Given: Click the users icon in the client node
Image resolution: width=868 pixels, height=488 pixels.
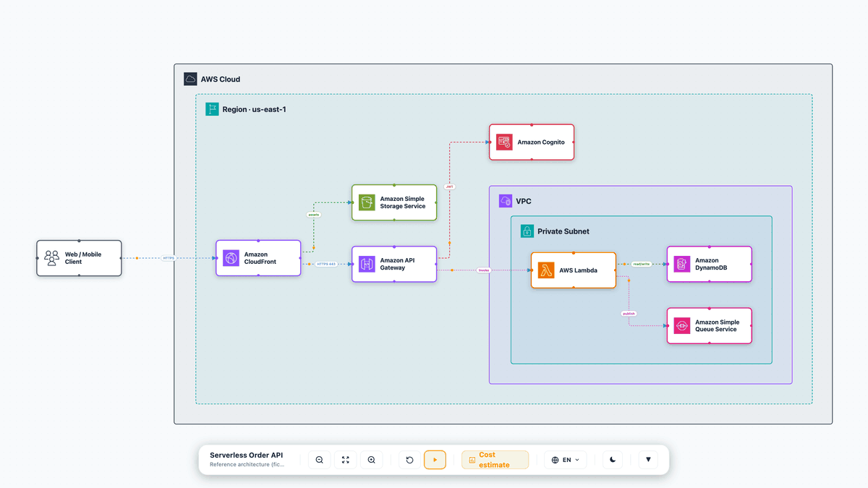Looking at the screenshot, I should (51, 258).
